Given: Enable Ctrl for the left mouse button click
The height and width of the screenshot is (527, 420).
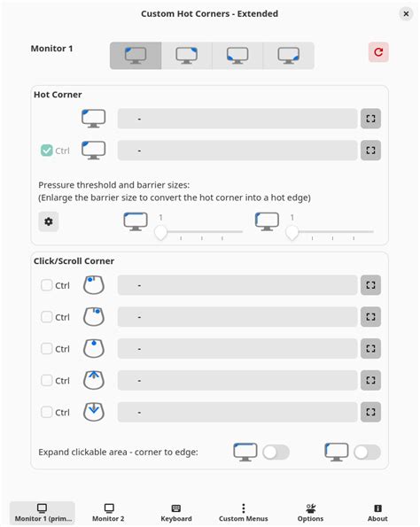Looking at the screenshot, I should (x=46, y=285).
